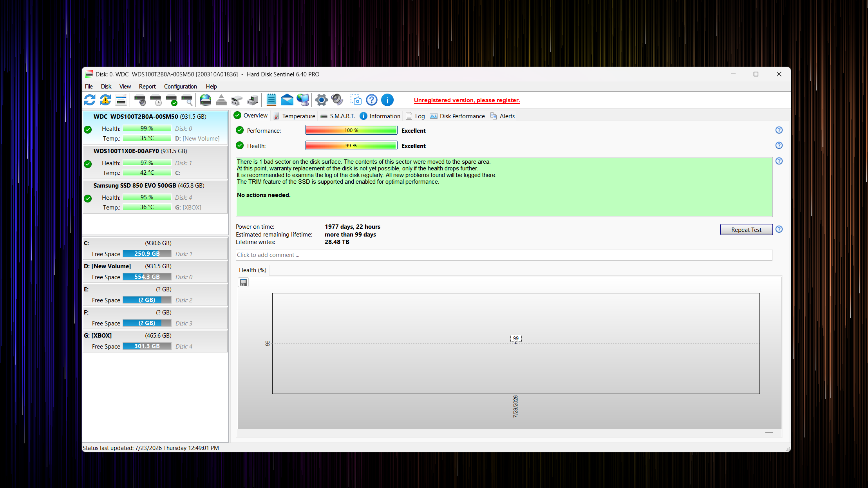Switch to the Alerts tab
This screenshot has height=488, width=868.
[x=503, y=116]
